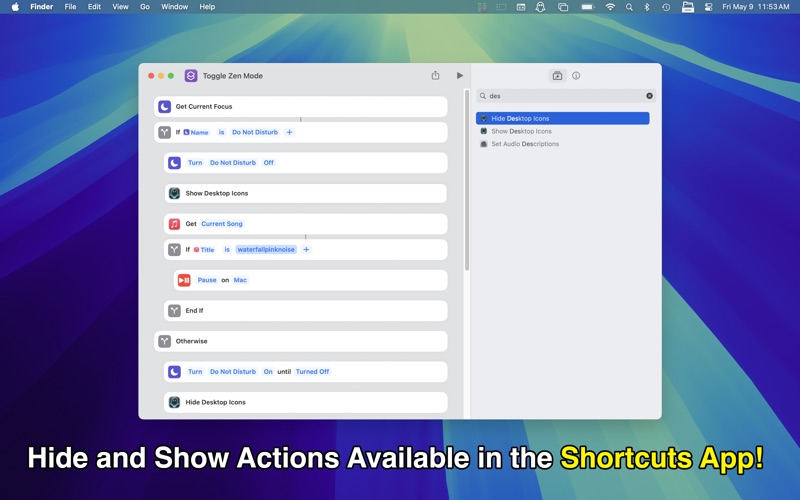Image resolution: width=800 pixels, height=500 pixels.
Task: Open battery status in menu bar
Action: (x=588, y=7)
